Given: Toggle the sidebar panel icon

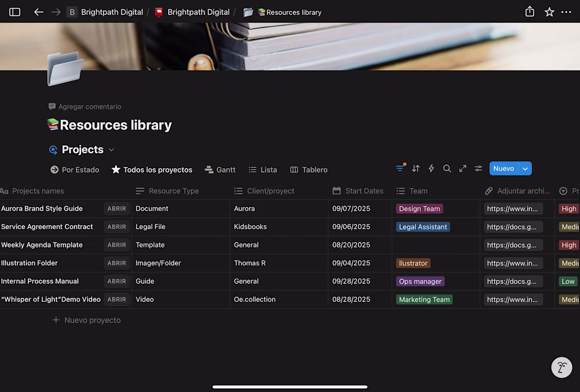Looking at the screenshot, I should pyautogui.click(x=15, y=12).
